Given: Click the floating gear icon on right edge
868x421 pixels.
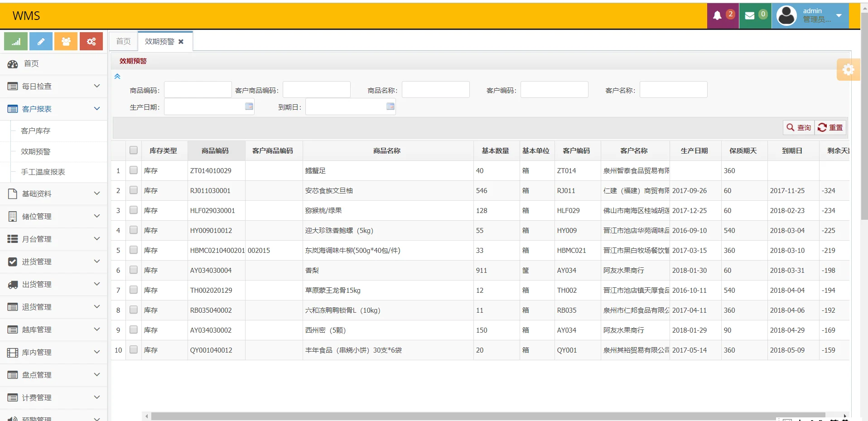Looking at the screenshot, I should 849,70.
